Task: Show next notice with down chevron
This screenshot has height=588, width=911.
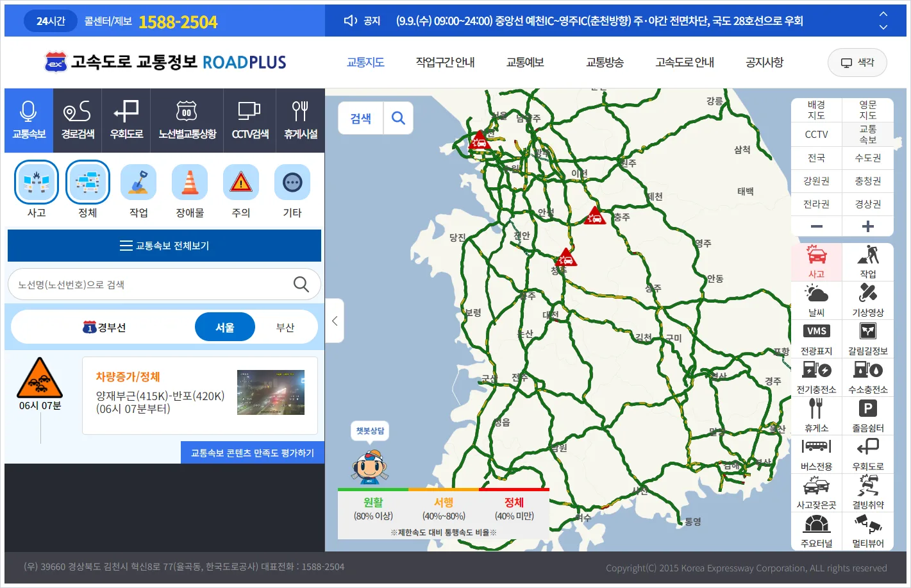Action: (883, 27)
